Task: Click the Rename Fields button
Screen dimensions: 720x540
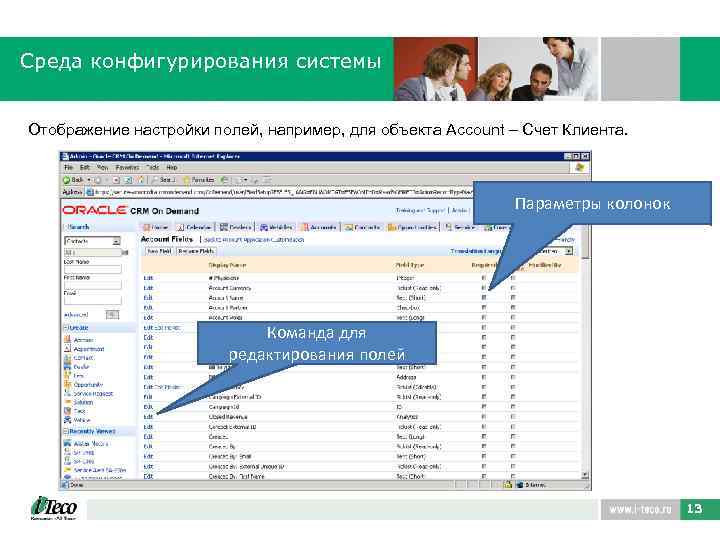Action: point(196,251)
